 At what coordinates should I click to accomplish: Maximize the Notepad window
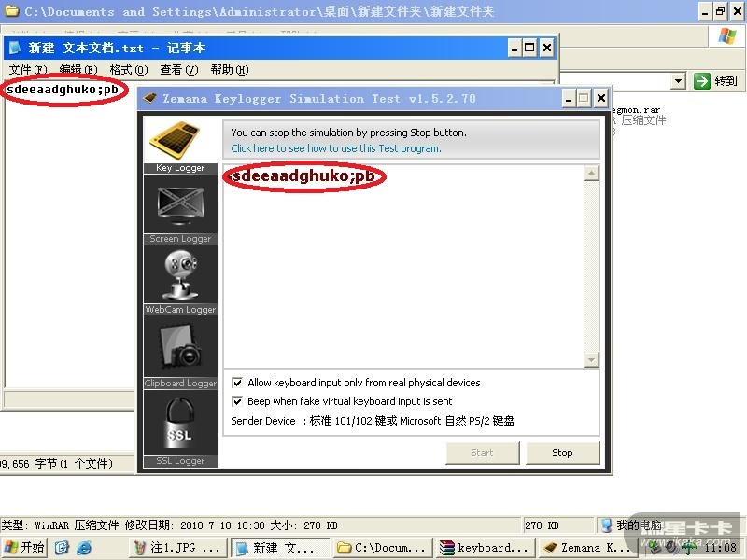pyautogui.click(x=529, y=48)
